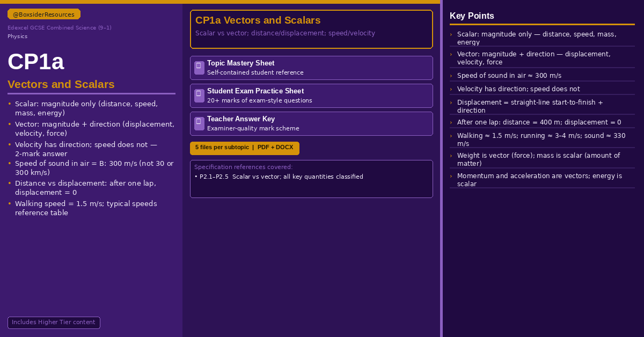
Task: Click the Teacher Answer Key document icon
Action: point(199,123)
